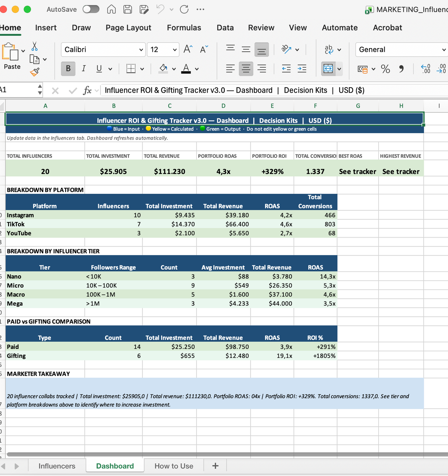Click the Accounting currency format icon

(363, 69)
